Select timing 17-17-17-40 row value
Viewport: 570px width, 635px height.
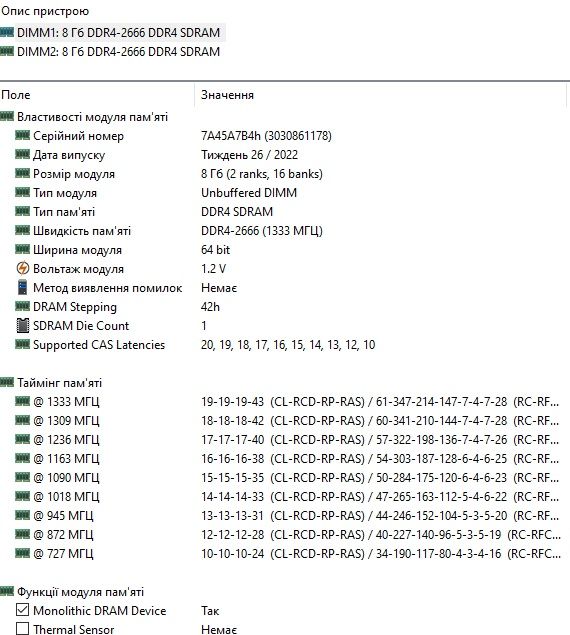[380, 440]
